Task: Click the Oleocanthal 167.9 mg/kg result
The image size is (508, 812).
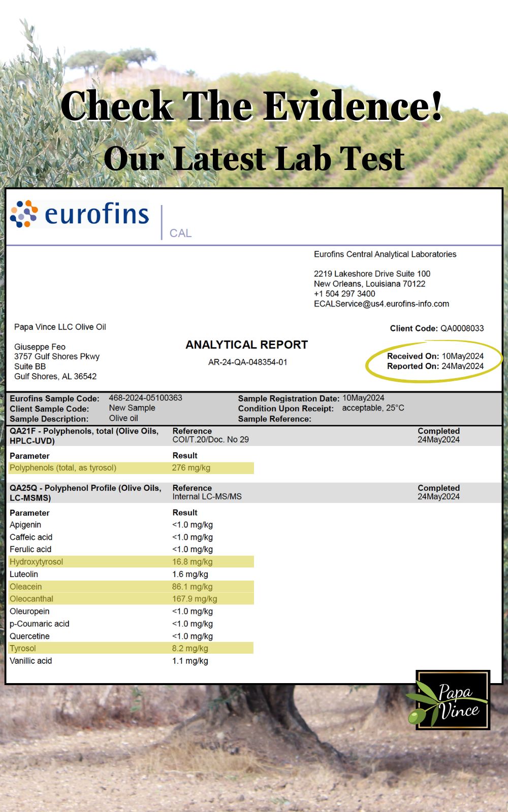Action: click(194, 599)
